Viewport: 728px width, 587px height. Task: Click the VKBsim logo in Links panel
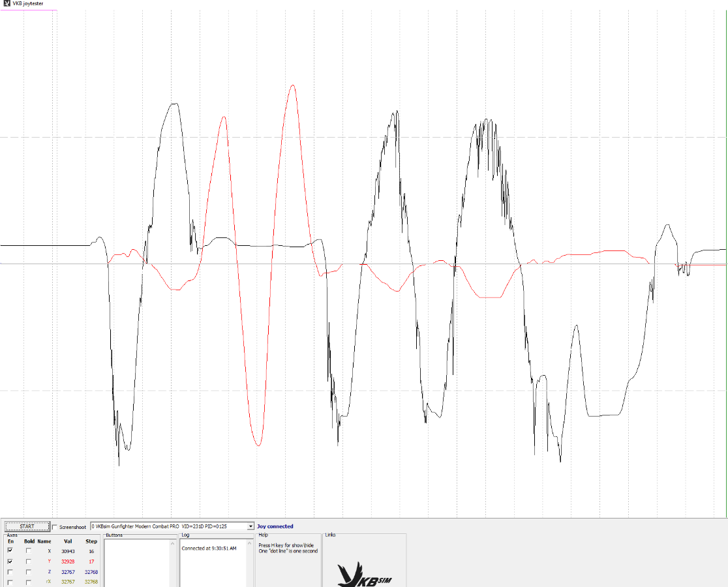tap(364, 574)
